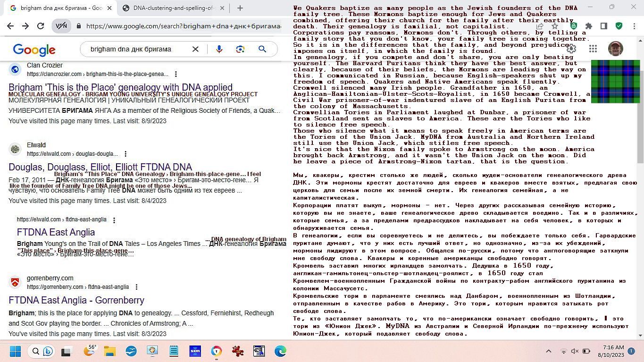The height and width of the screenshot is (362, 644).
Task: Open Task View on taskbar
Action: pos(67,351)
